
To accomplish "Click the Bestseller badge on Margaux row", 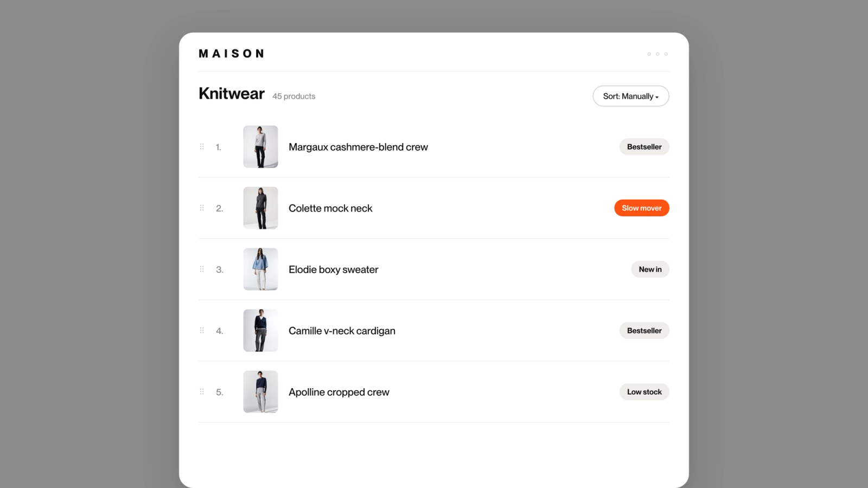I will point(644,146).
